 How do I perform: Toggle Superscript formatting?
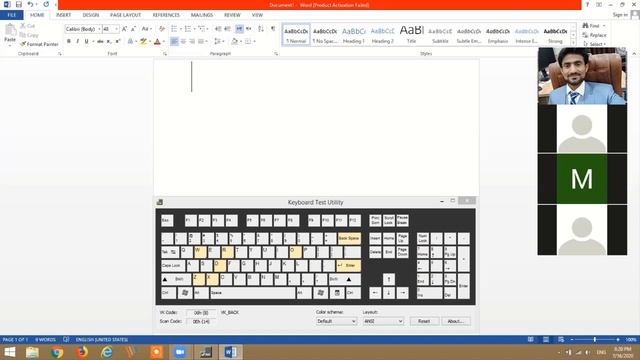coord(118,41)
